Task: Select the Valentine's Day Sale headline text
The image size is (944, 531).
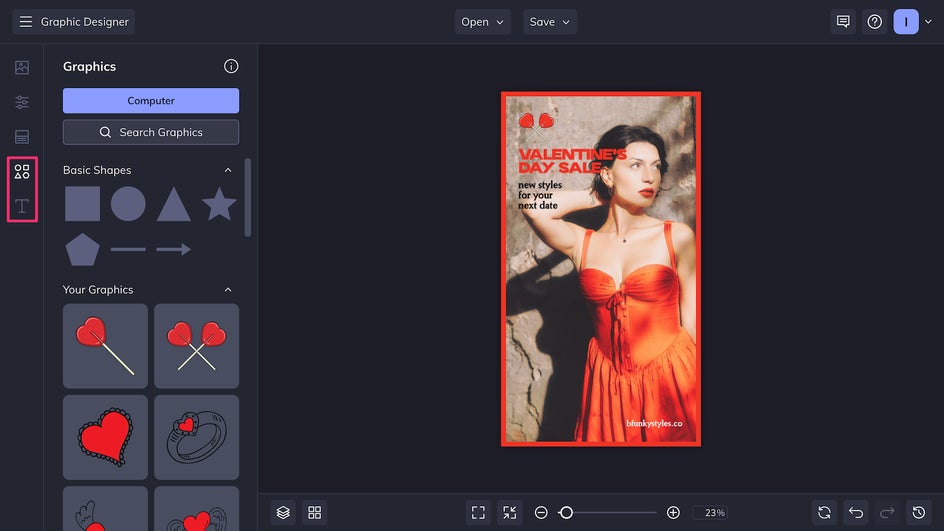Action: [x=572, y=161]
